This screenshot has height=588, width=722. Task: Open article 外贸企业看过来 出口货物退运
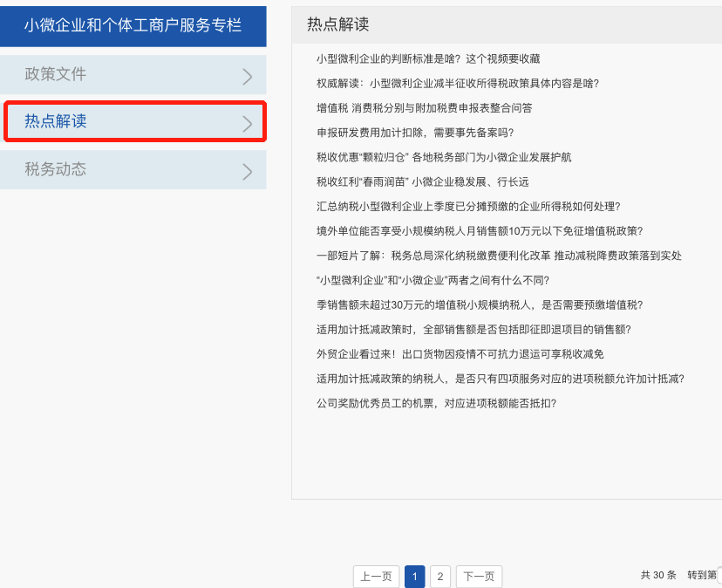[x=460, y=354]
